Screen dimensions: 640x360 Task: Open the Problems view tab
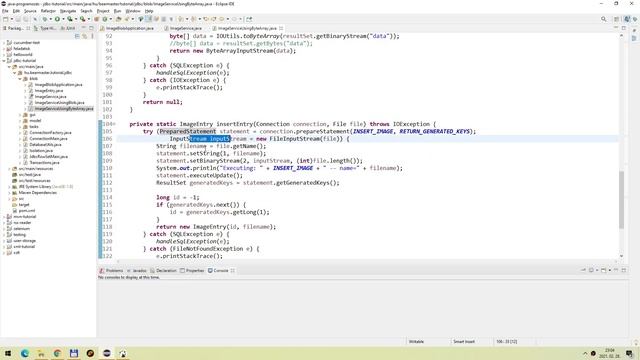pos(111,271)
